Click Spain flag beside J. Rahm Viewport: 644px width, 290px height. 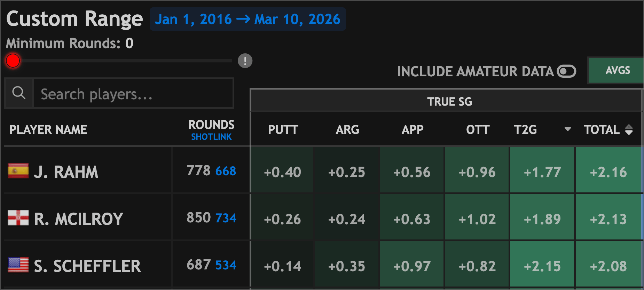point(18,171)
